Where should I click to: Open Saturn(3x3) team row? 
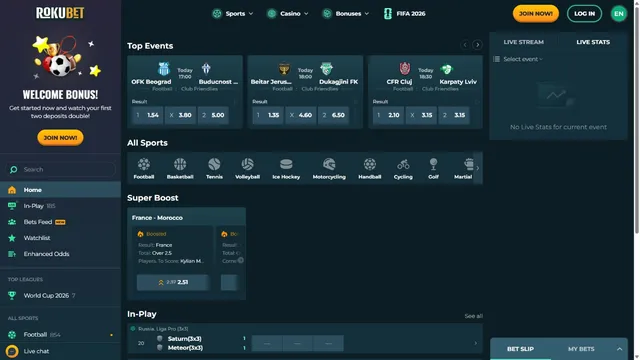184,338
